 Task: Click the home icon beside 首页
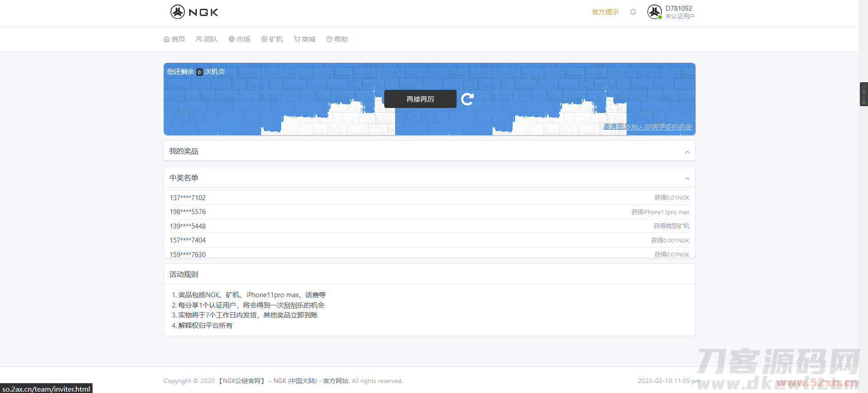point(166,39)
